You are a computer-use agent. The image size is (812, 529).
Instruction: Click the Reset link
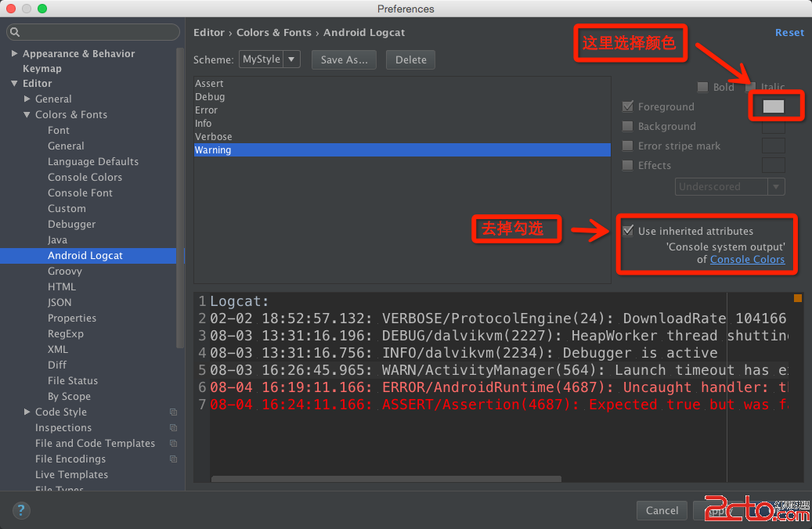click(x=789, y=33)
